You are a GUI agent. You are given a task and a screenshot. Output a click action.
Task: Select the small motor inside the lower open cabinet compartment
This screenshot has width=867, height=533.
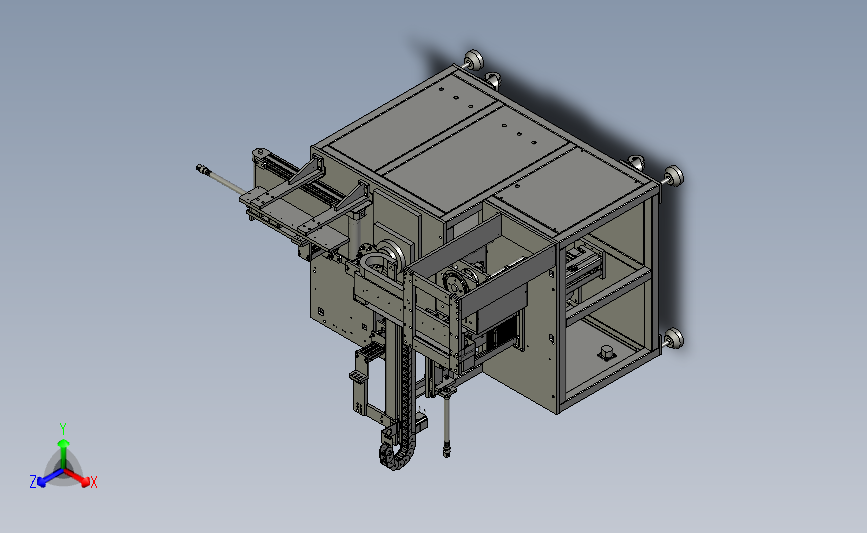click(x=607, y=352)
